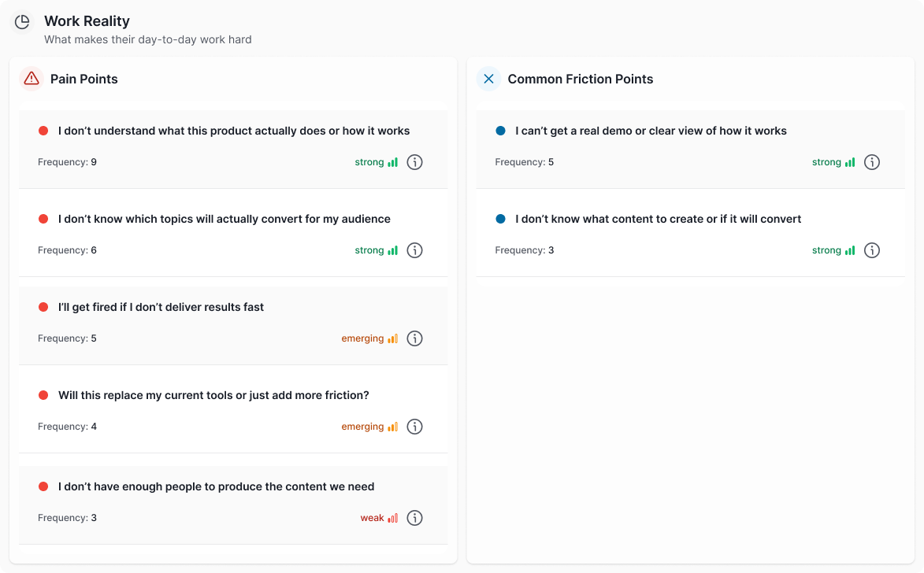This screenshot has width=924, height=573.
Task: Click the Common Friction Points X icon
Action: tap(488, 79)
